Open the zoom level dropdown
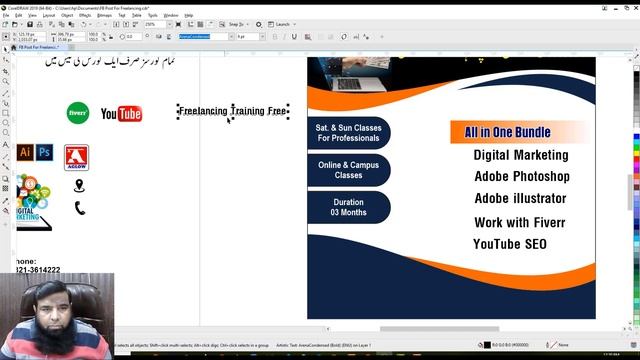This screenshot has height=360, width=640. coord(169,24)
